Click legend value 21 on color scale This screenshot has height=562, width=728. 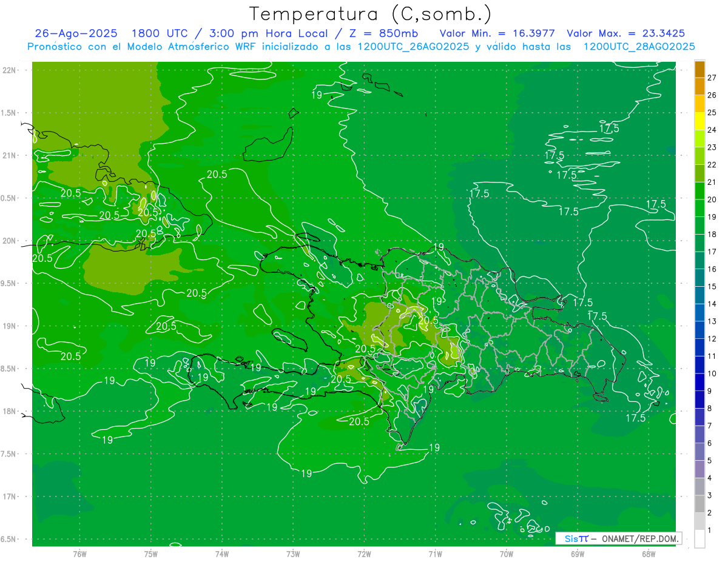pos(712,182)
